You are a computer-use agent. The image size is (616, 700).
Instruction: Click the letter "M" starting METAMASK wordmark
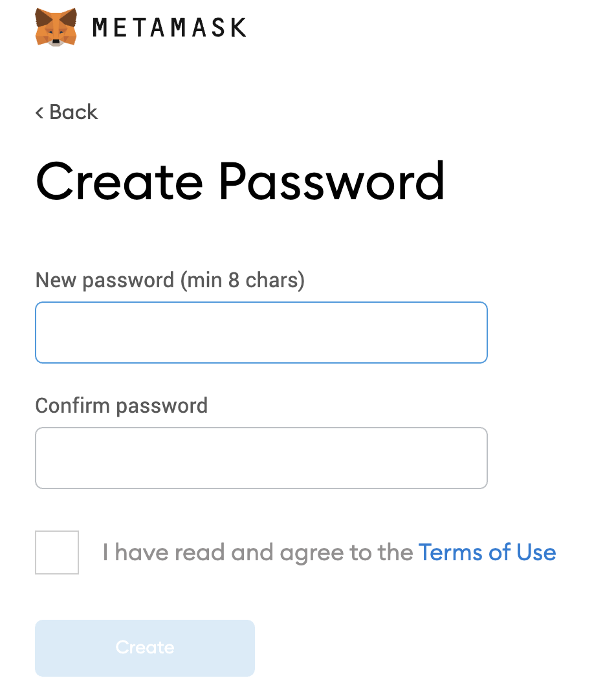[x=102, y=28]
